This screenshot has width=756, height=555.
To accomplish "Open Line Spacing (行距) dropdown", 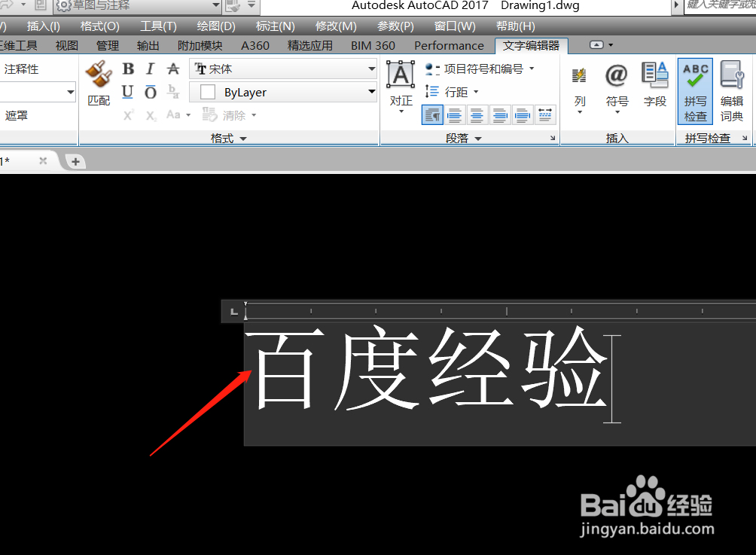I will (x=452, y=92).
